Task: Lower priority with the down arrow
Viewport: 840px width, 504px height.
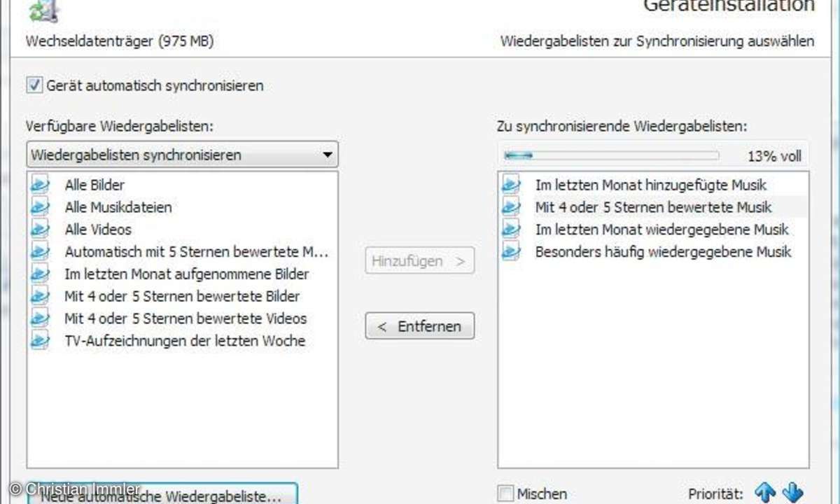Action: pos(792,493)
